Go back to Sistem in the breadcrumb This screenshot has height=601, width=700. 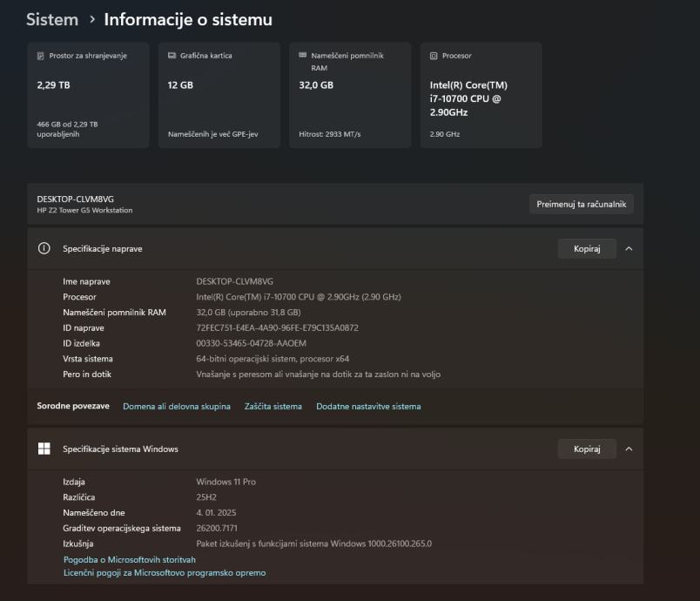coord(52,19)
